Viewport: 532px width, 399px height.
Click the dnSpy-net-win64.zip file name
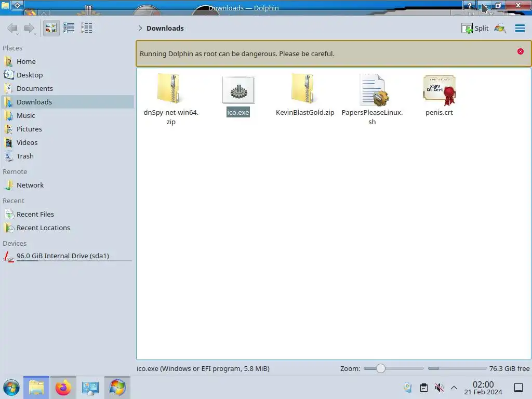(171, 117)
